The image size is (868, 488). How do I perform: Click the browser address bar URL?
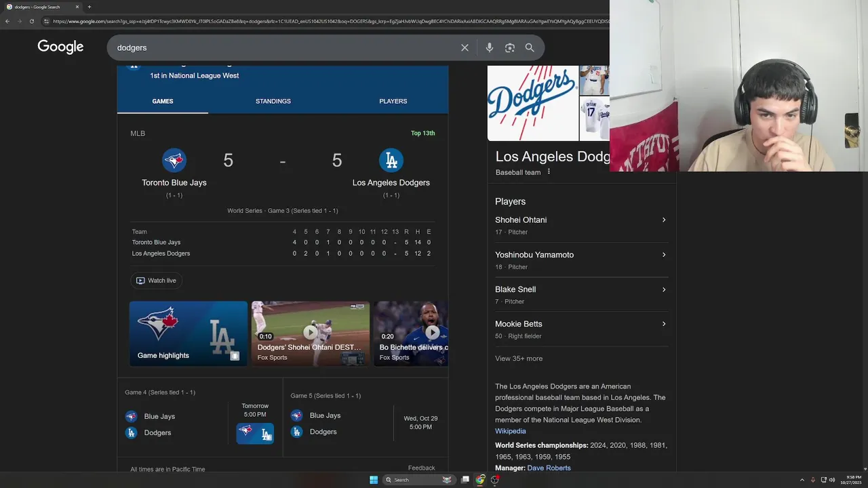[330, 21]
